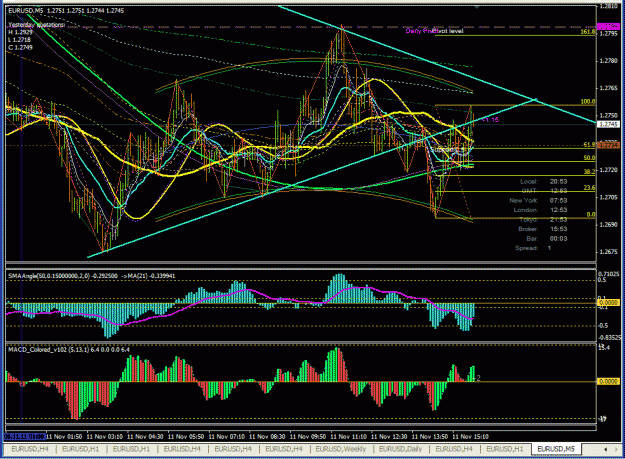Click the '11 Nov 09:50' time axis label
The image size is (625, 459).
[308, 437]
